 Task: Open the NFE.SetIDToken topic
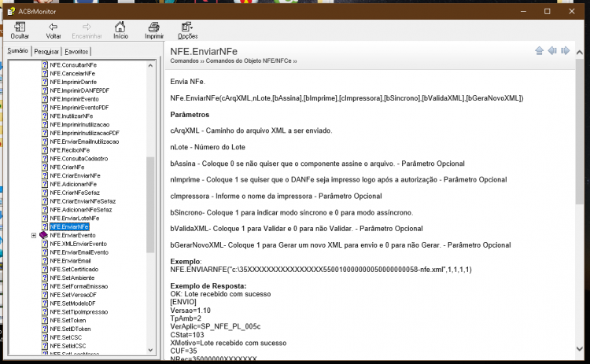(70, 329)
